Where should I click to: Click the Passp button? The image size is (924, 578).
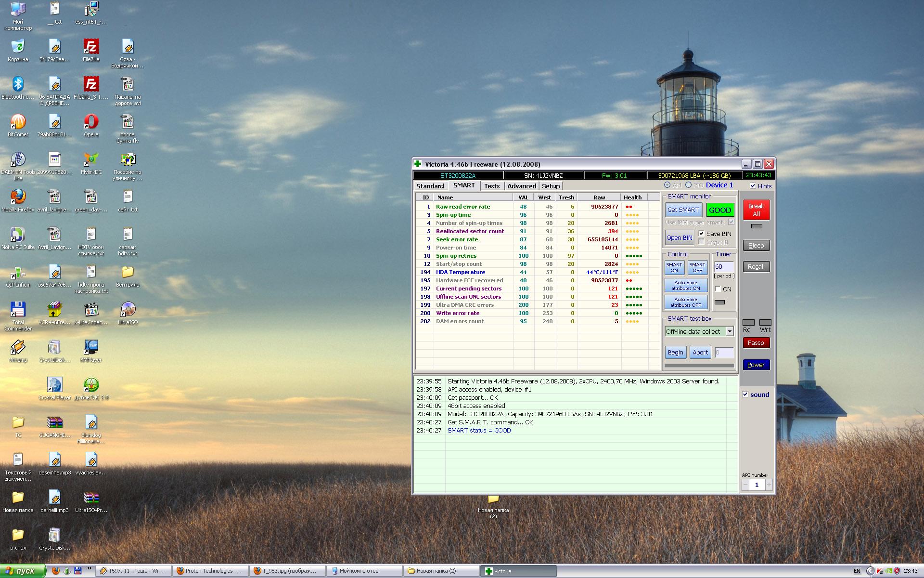756,343
